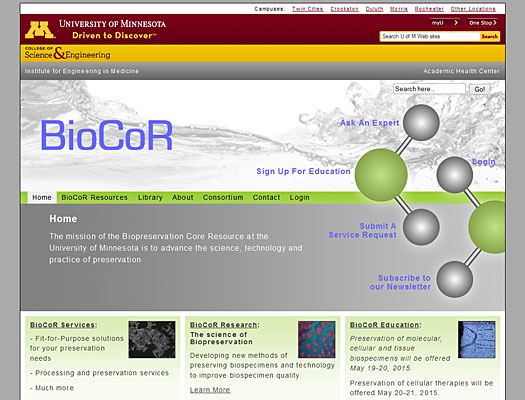Open the About menu item
Viewport: 525px width, 400px height.
point(182,197)
